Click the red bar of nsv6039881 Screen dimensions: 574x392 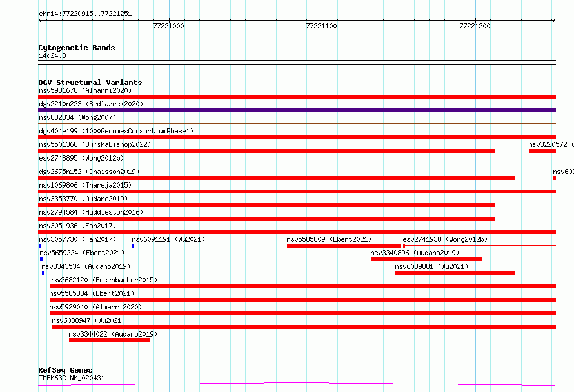(x=455, y=273)
